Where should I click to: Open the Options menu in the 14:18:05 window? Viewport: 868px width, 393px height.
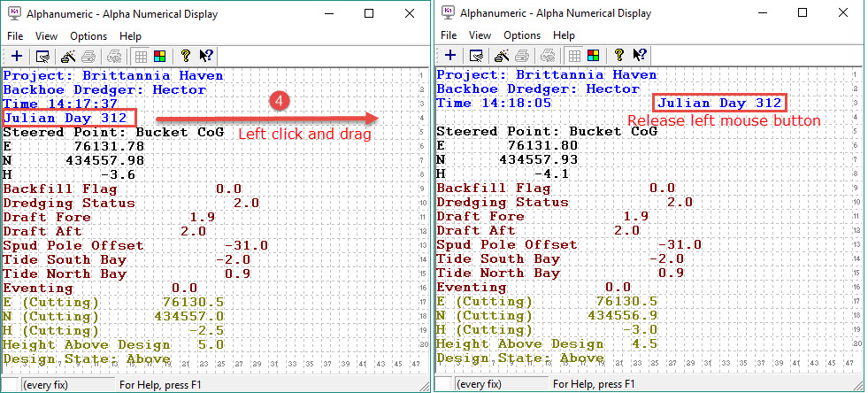click(522, 35)
